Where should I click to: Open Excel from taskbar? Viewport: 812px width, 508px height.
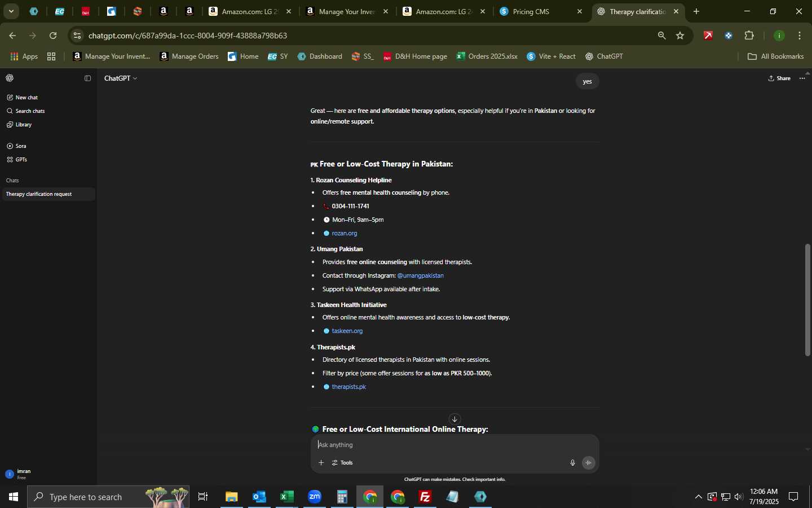287,497
